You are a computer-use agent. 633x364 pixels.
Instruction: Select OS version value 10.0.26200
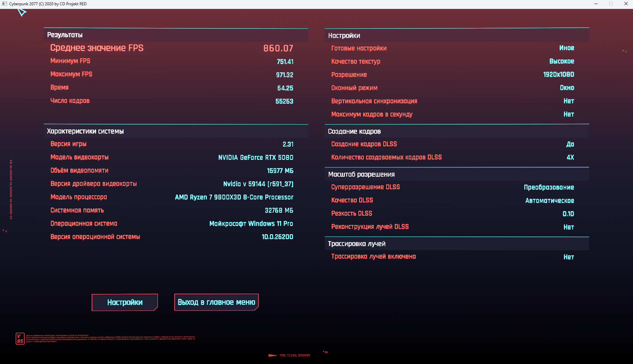tap(278, 237)
